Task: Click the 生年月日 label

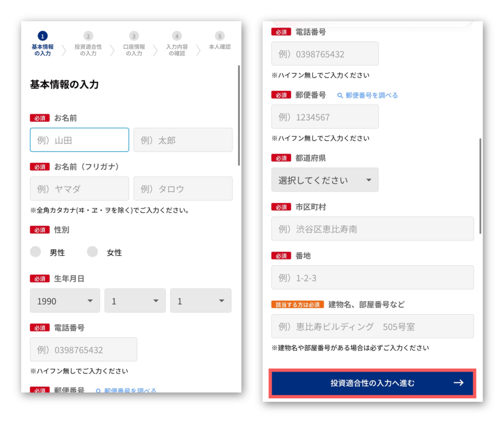Action: tap(69, 279)
